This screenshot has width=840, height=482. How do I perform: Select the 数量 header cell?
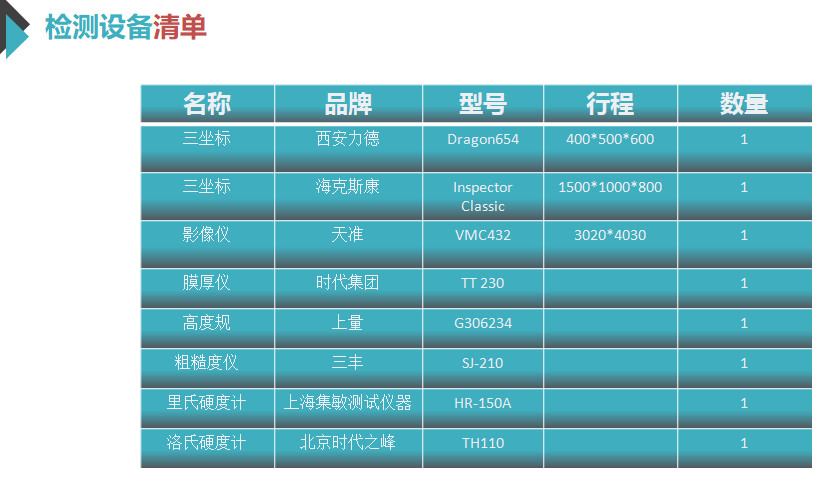744,104
